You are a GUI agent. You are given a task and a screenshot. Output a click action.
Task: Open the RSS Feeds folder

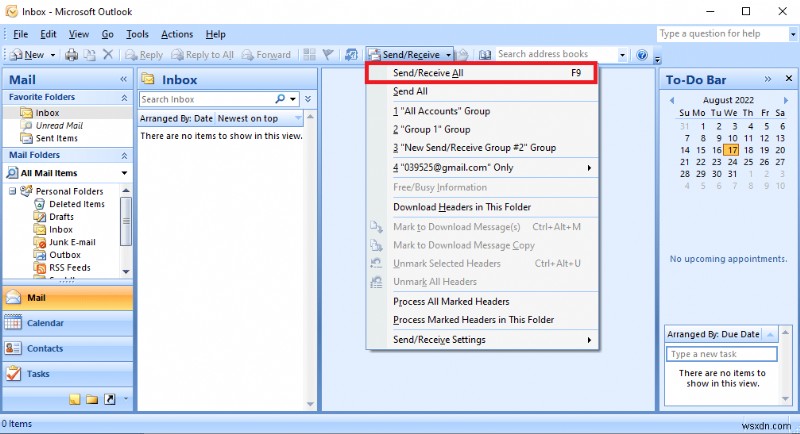point(70,268)
